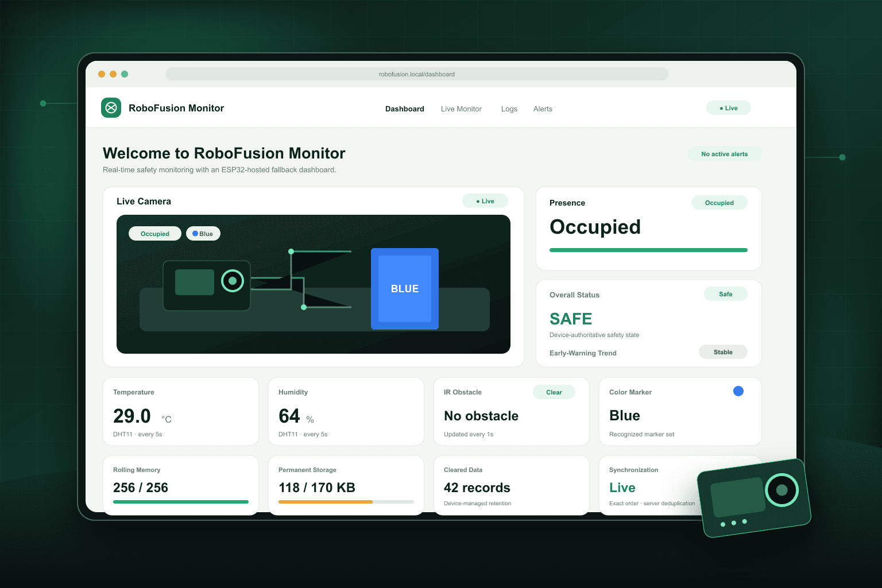Click the Presence progress bar

648,250
